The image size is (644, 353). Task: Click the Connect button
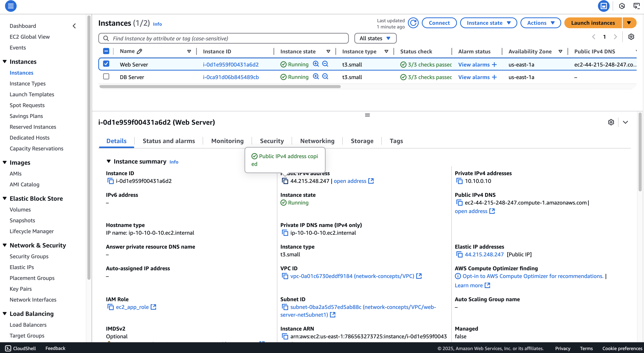439,23
